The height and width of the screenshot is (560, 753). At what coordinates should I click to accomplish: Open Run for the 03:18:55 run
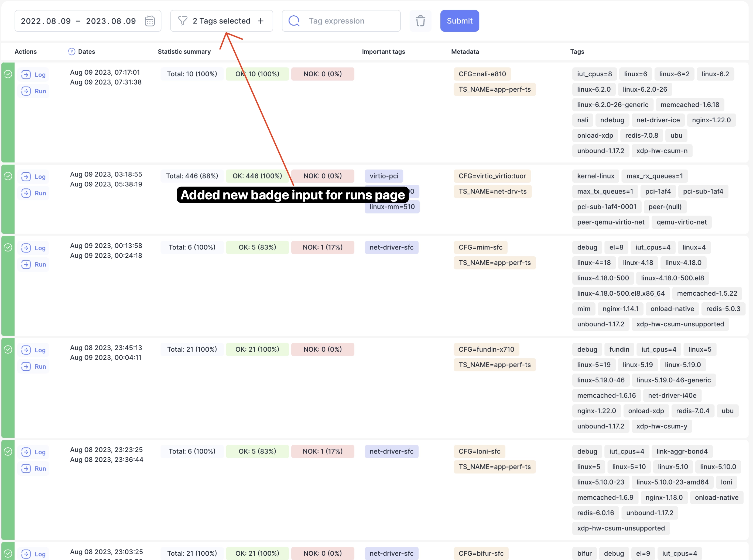pyautogui.click(x=34, y=193)
